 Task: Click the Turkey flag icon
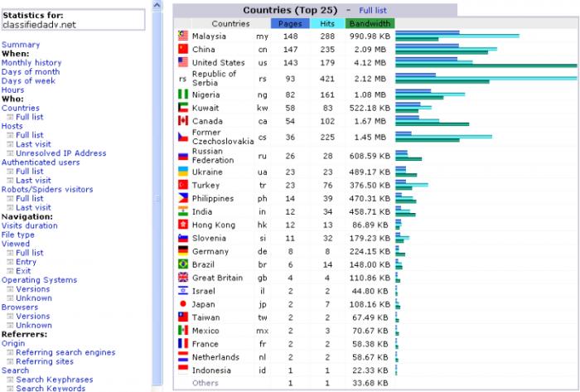tap(183, 185)
